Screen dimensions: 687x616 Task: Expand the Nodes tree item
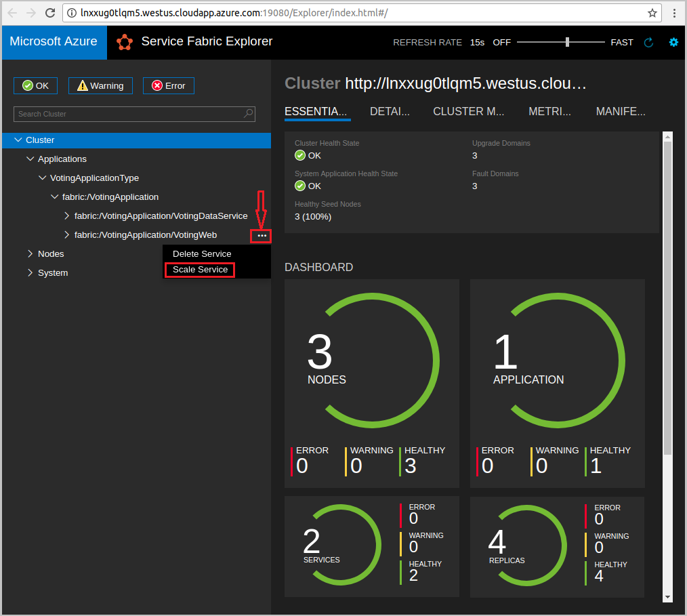click(30, 253)
